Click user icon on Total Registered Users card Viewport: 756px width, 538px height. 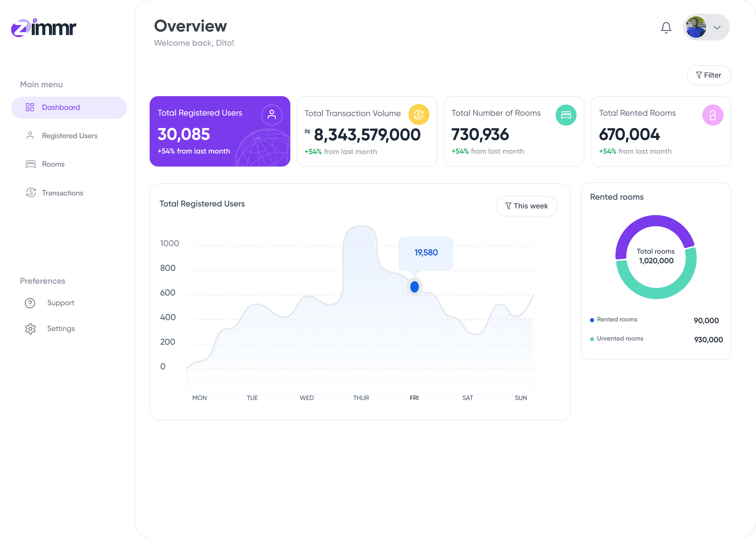(x=272, y=115)
